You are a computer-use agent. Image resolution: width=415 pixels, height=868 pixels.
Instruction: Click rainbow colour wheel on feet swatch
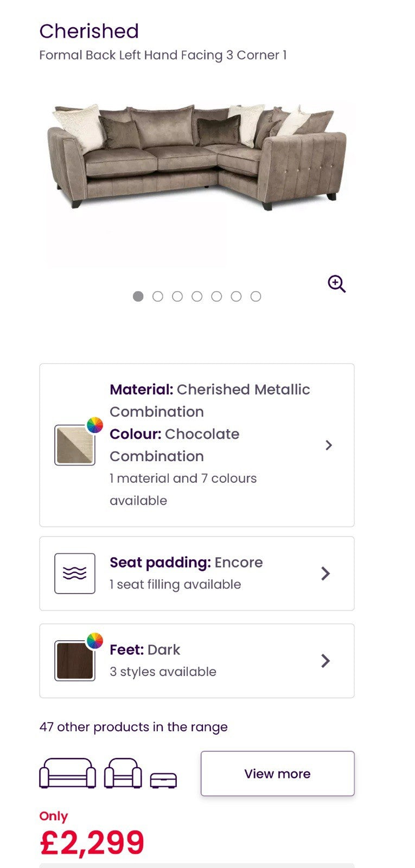pyautogui.click(x=95, y=641)
